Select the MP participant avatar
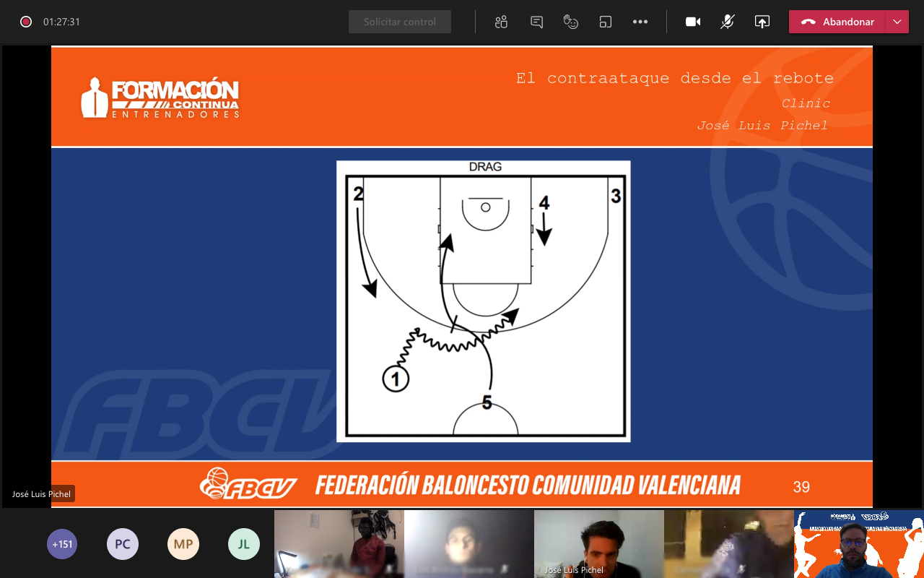Image resolution: width=924 pixels, height=578 pixels. tap(183, 544)
